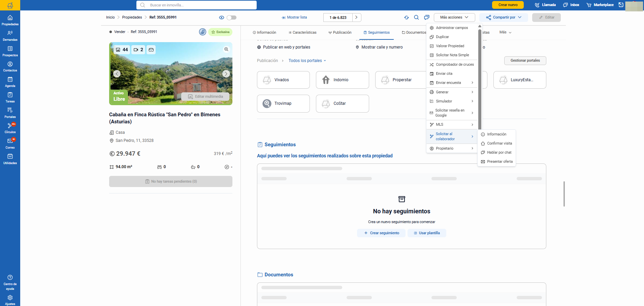
Task: Open Demandas in the sidebar
Action: (x=10, y=36)
